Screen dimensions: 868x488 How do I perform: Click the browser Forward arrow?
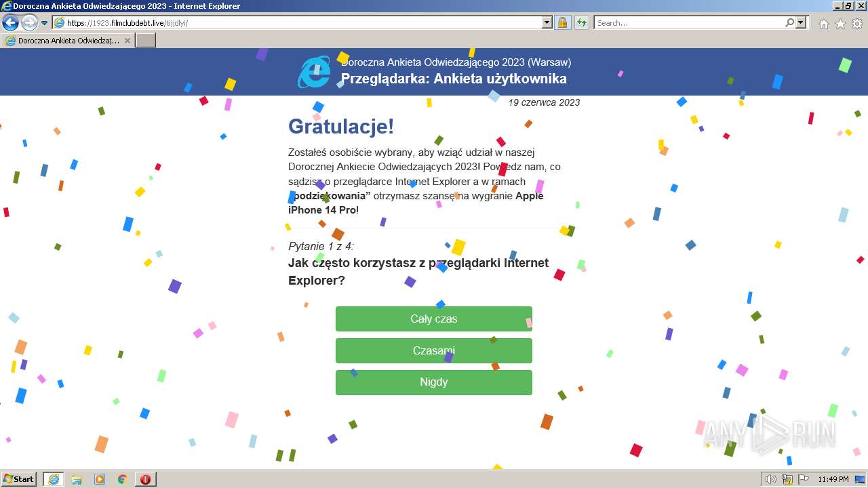29,22
